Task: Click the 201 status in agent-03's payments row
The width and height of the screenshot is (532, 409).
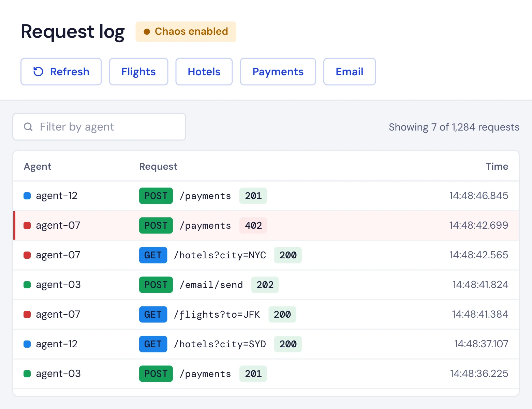Action: (x=253, y=374)
